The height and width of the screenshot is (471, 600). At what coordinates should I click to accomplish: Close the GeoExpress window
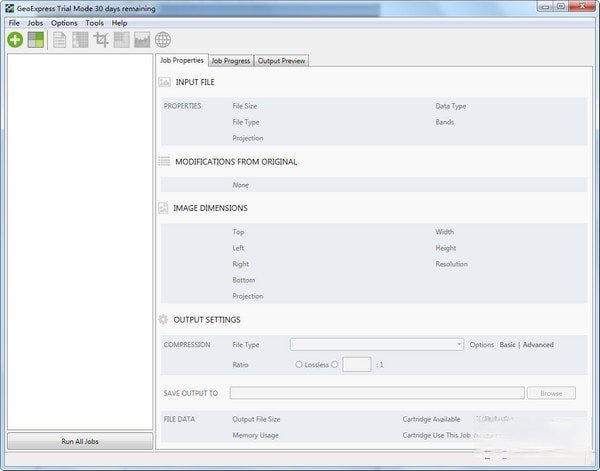point(582,7)
